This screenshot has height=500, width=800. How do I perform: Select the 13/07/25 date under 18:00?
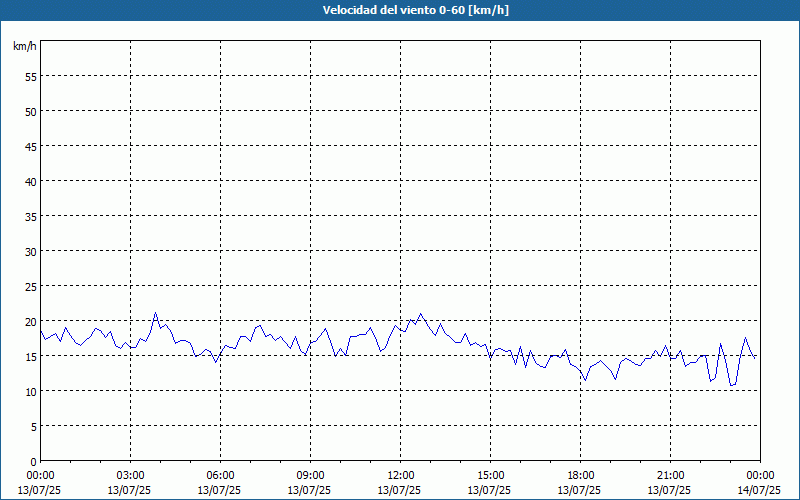[580, 490]
